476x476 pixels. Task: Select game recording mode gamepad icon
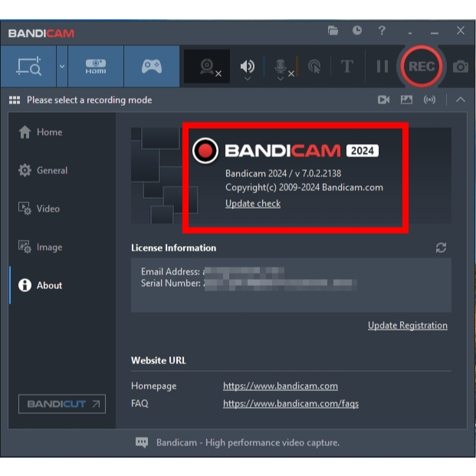152,66
